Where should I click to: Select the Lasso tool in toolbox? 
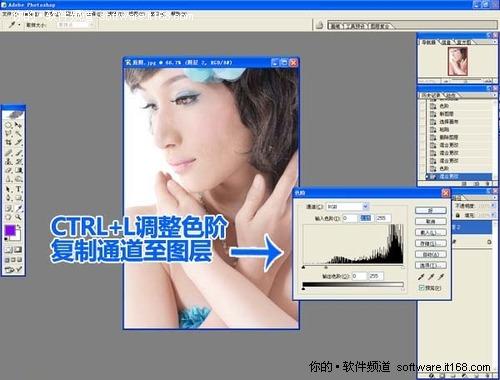click(8, 133)
